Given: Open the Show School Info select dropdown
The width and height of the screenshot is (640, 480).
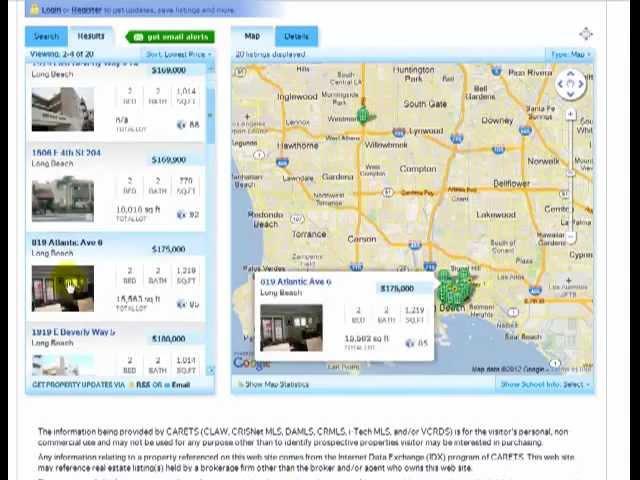Looking at the screenshot, I should point(545,384).
